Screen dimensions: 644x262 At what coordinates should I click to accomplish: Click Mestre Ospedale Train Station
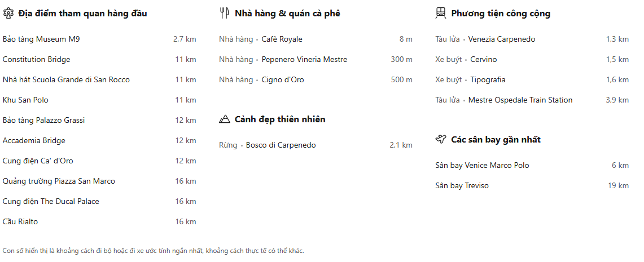520,100
